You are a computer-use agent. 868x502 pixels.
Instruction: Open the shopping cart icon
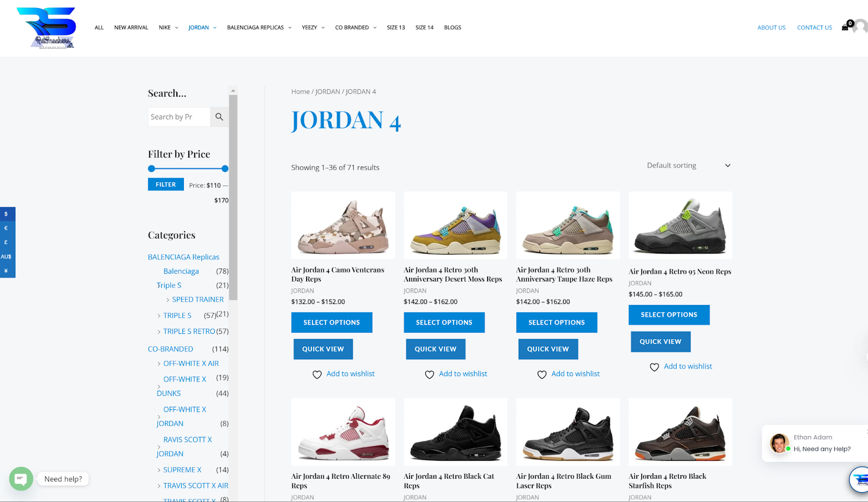point(845,27)
